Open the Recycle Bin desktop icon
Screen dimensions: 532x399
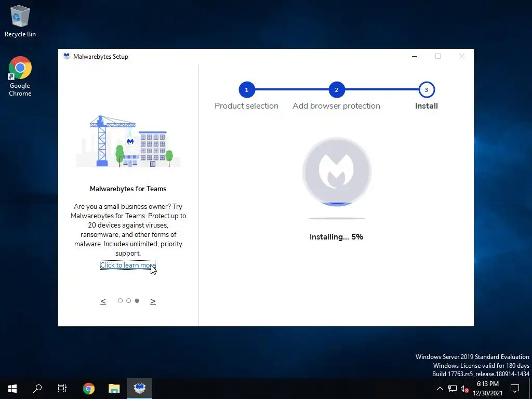point(20,21)
